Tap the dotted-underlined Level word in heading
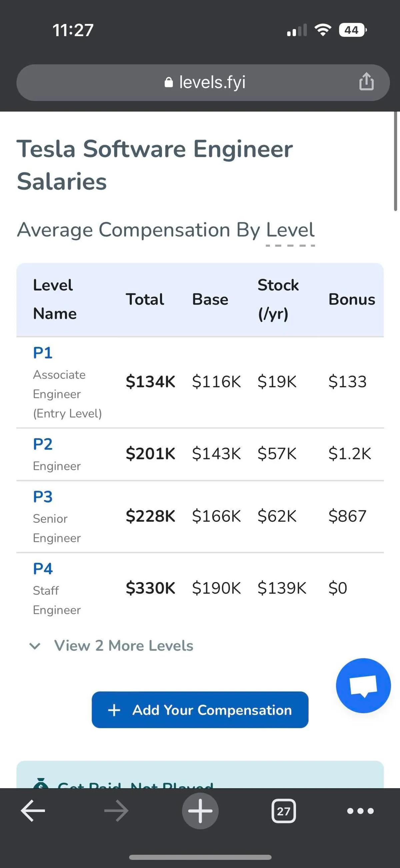The height and width of the screenshot is (868, 400). tap(290, 230)
